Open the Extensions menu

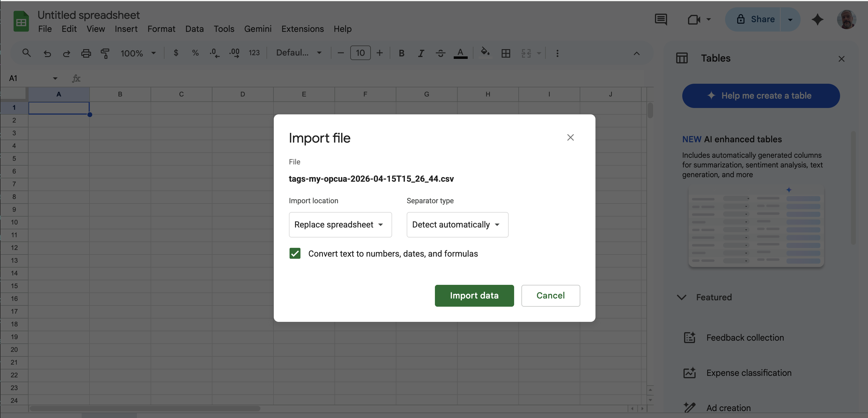pyautogui.click(x=302, y=29)
